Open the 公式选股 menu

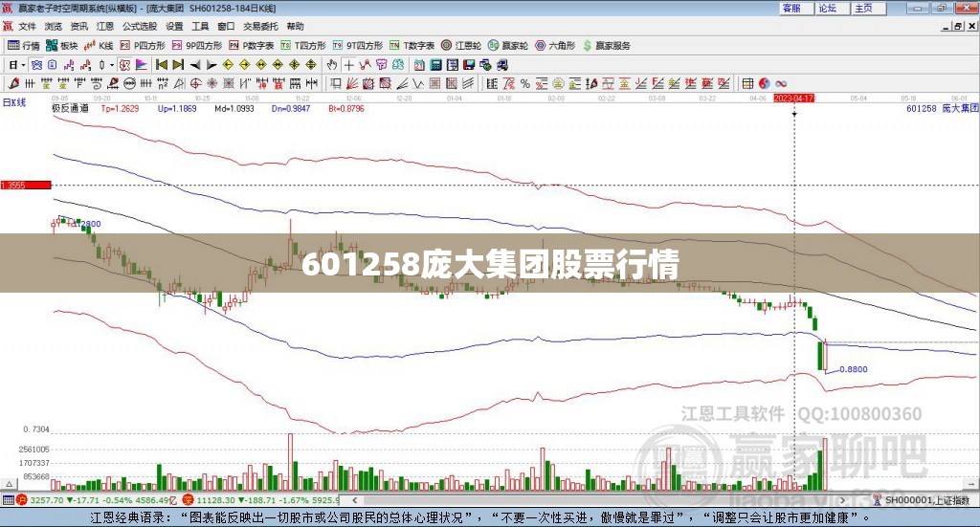point(140,26)
